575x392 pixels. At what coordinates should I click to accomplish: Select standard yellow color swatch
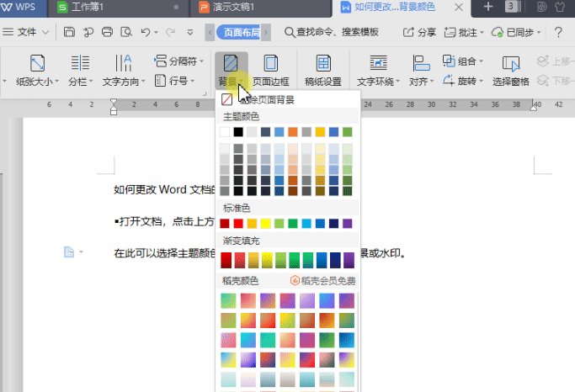click(x=265, y=224)
